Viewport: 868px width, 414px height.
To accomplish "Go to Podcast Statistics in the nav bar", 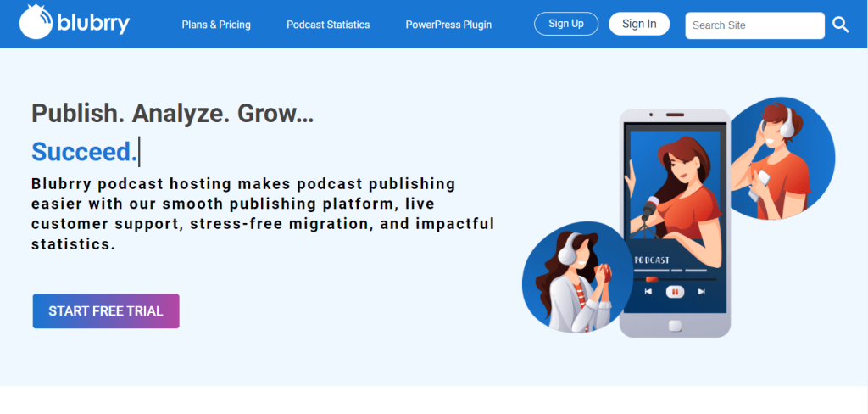I will (x=328, y=25).
